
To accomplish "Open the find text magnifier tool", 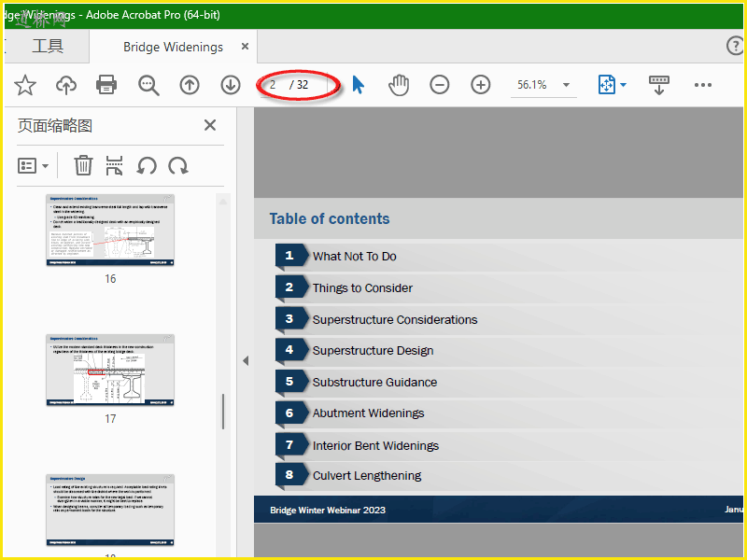I will 148,85.
